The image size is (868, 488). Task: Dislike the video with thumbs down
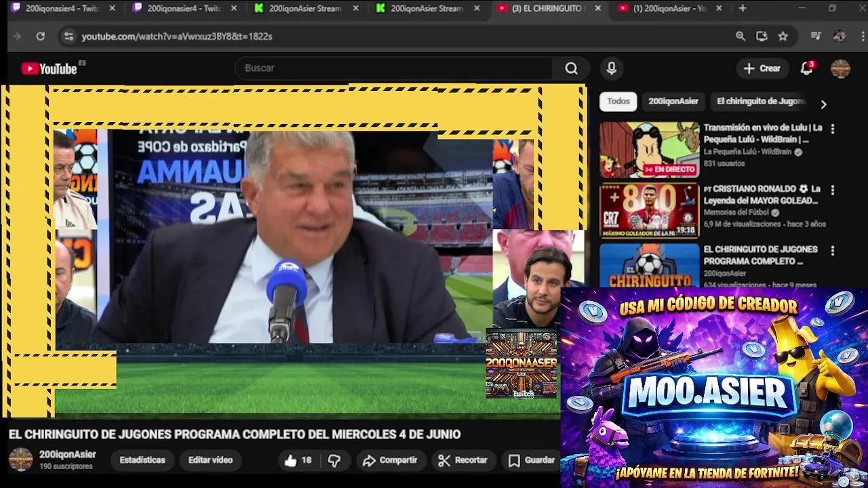334,460
